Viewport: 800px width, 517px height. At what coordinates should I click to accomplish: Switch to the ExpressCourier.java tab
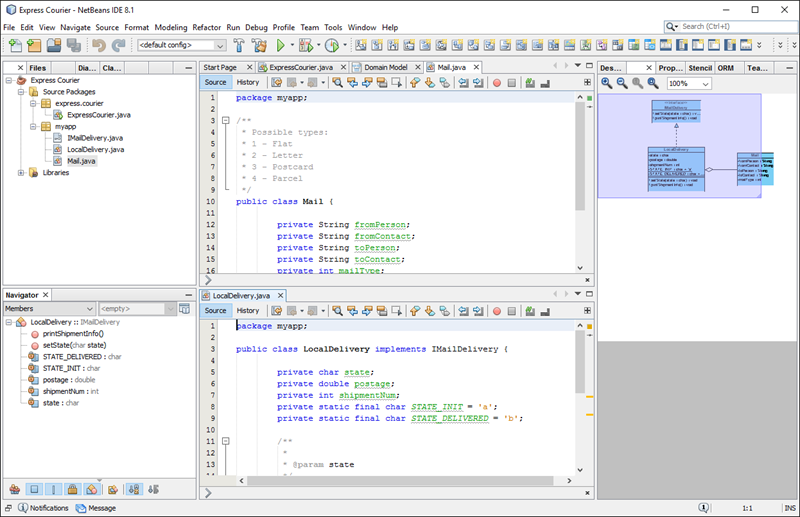click(301, 67)
